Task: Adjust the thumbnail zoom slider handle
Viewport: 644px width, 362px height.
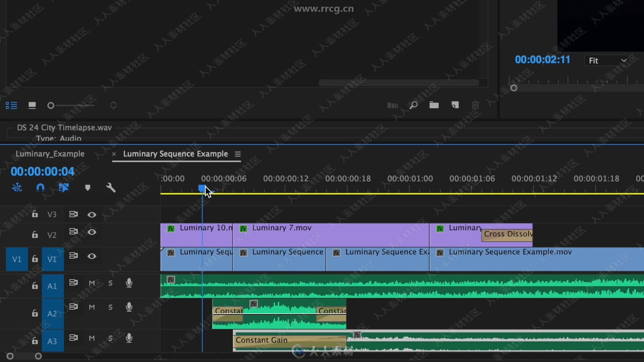Action: pos(51,106)
